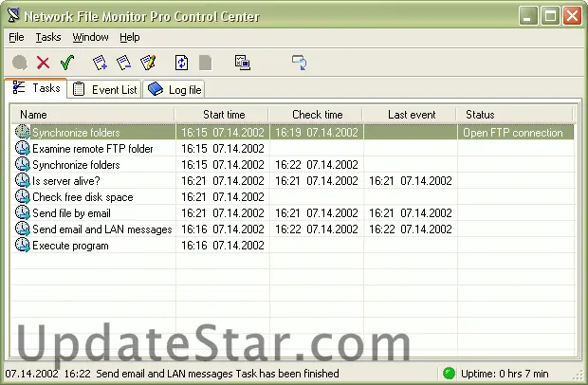Sort by the Last event column header
The height and width of the screenshot is (385, 588).
[410, 115]
